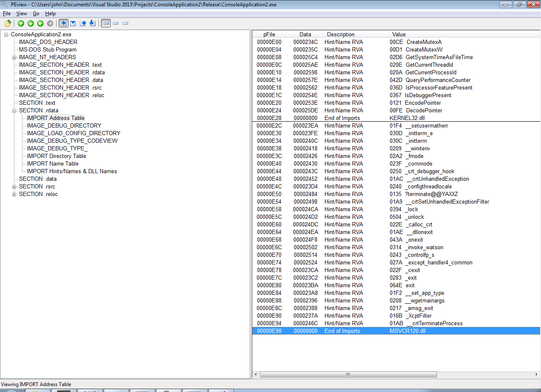The height and width of the screenshot is (392, 541).
Task: Click the horizontal scrollbar below the data pane
Action: coord(347,374)
